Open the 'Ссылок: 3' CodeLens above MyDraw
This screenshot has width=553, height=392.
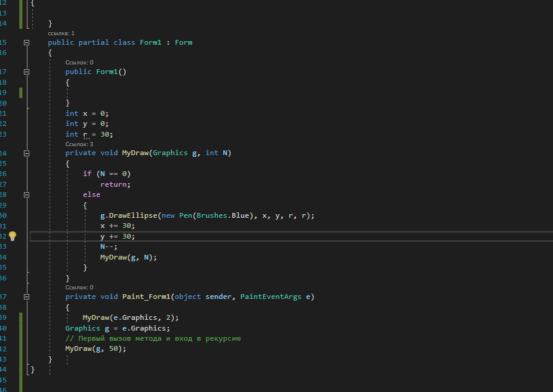click(x=79, y=144)
